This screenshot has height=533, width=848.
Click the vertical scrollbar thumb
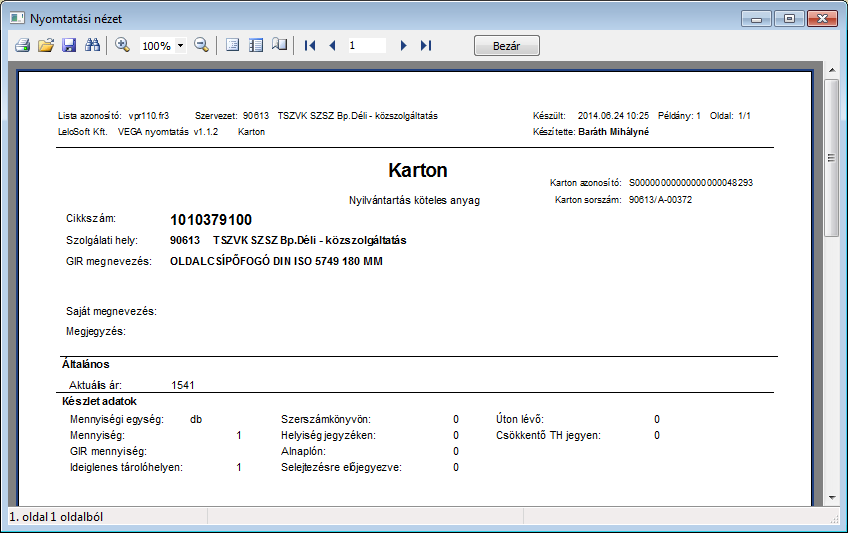832,158
